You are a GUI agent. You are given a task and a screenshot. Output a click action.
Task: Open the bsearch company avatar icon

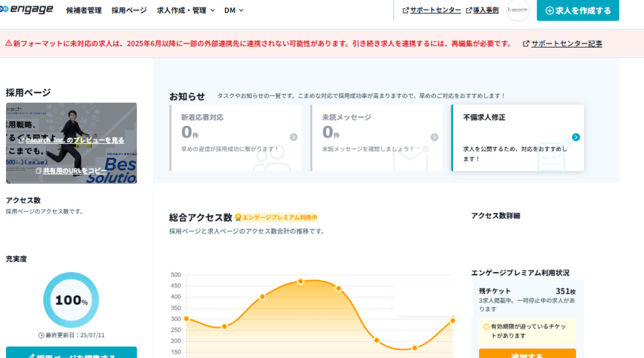coord(518,10)
